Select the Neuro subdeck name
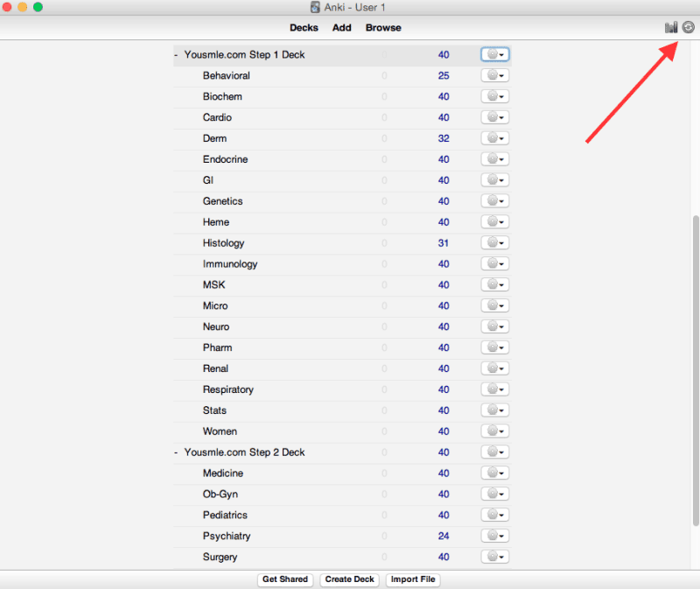This screenshot has width=700, height=589. point(216,326)
